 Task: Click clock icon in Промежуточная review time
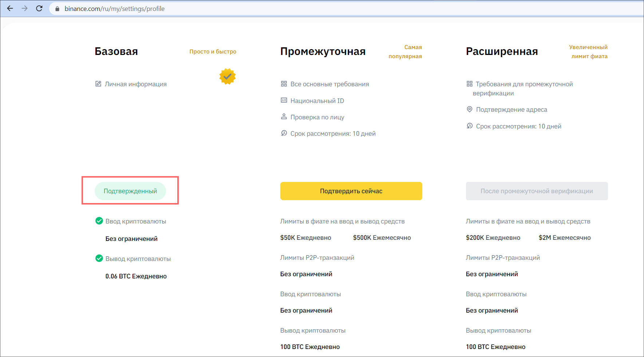(284, 133)
